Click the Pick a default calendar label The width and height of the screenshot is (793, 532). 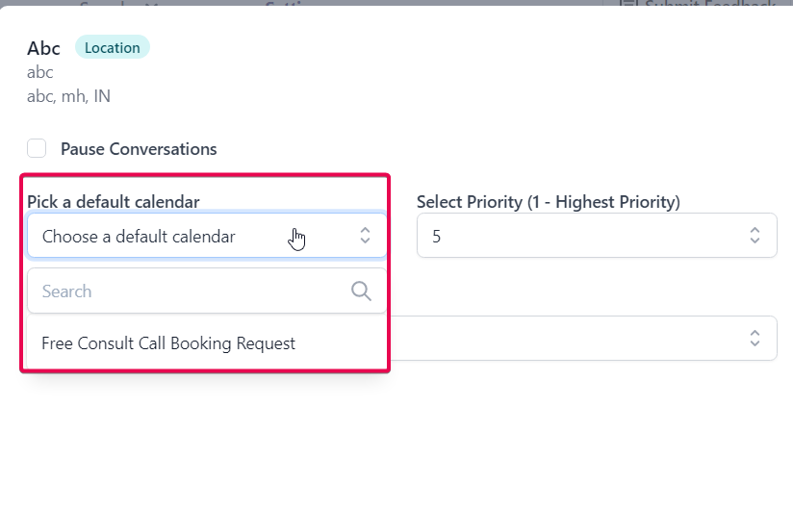pyautogui.click(x=114, y=202)
